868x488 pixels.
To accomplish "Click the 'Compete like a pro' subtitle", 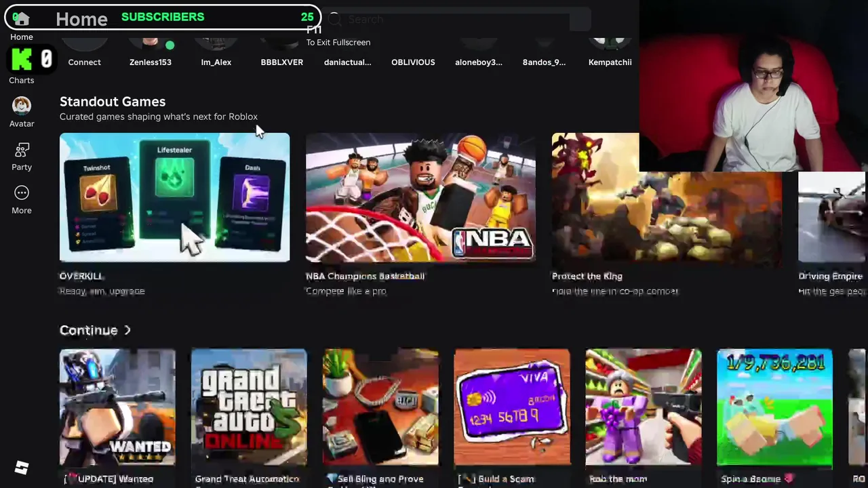I will pyautogui.click(x=346, y=291).
